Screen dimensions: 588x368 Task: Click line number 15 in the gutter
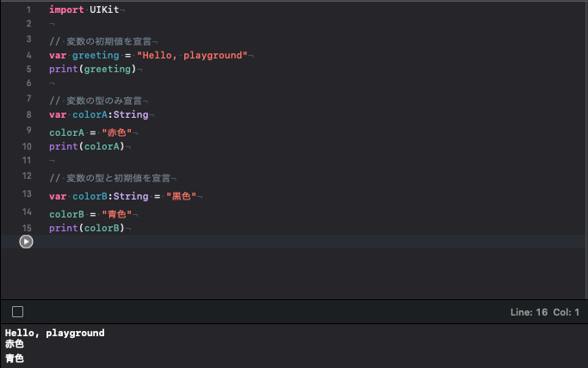pos(27,228)
